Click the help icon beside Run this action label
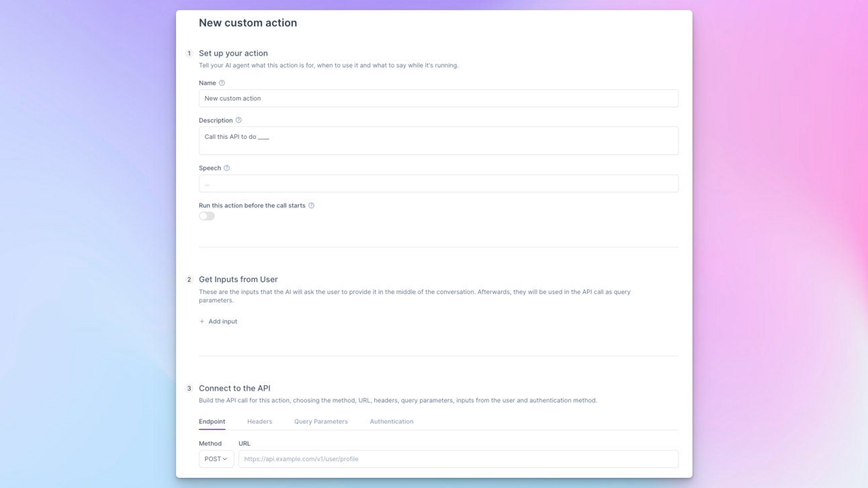Screen dimensions: 868x488 pyautogui.click(x=311, y=205)
